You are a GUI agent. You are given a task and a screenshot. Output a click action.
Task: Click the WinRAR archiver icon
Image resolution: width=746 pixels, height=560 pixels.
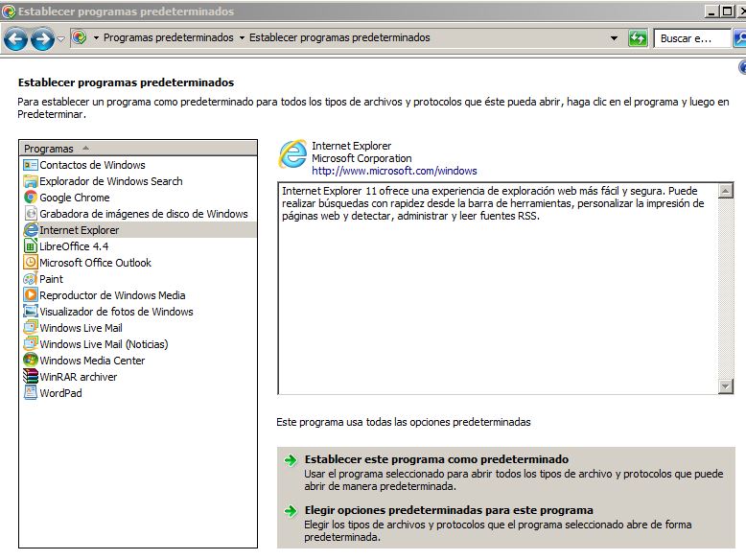pyautogui.click(x=31, y=377)
